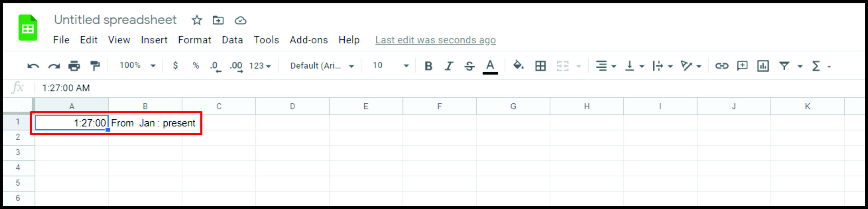Open the fill color bucket
Viewport: 868px width, 209px height.
[518, 65]
